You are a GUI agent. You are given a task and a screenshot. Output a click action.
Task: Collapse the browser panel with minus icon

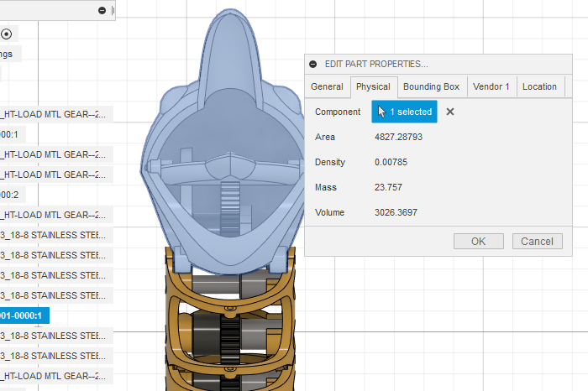coord(102,11)
